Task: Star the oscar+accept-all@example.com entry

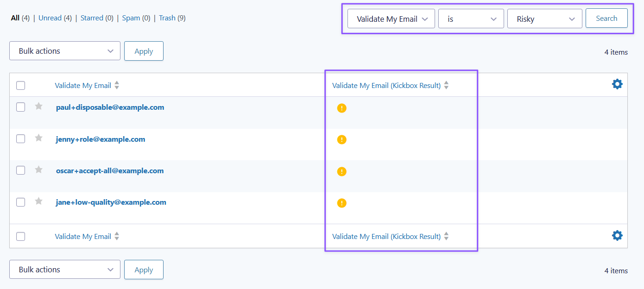Action: click(39, 170)
